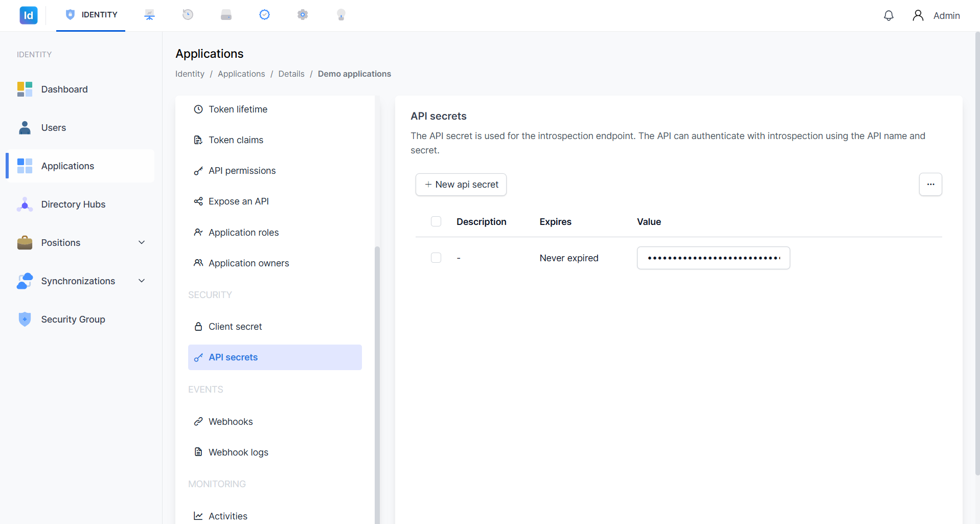The image size is (980, 524).
Task: Open Application roles section
Action: pyautogui.click(x=275, y=233)
